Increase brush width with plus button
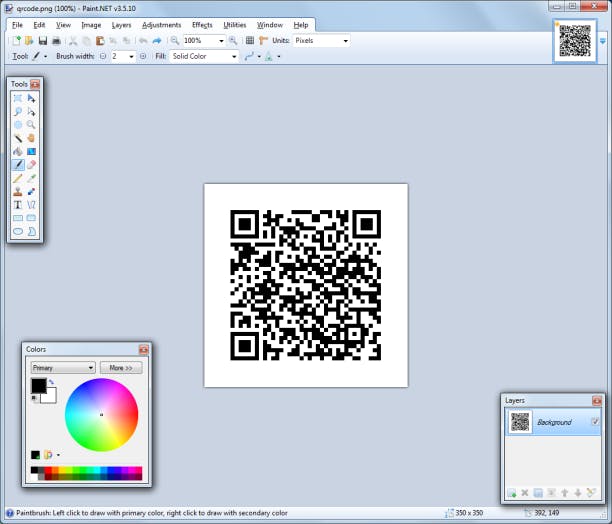The height and width of the screenshot is (524, 612). point(143,57)
